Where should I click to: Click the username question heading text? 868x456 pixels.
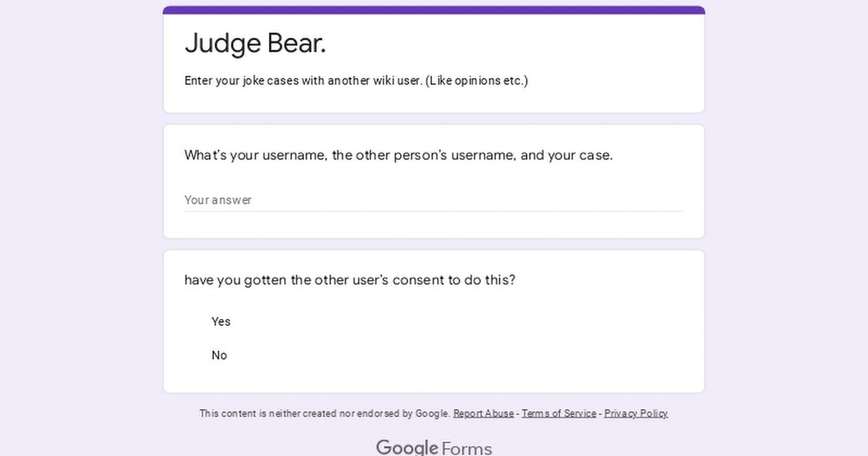coord(399,155)
